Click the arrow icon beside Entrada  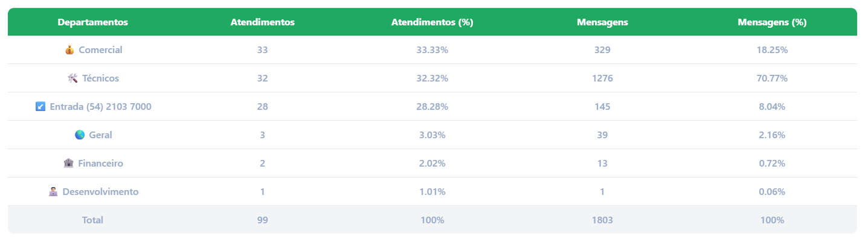pyautogui.click(x=40, y=107)
